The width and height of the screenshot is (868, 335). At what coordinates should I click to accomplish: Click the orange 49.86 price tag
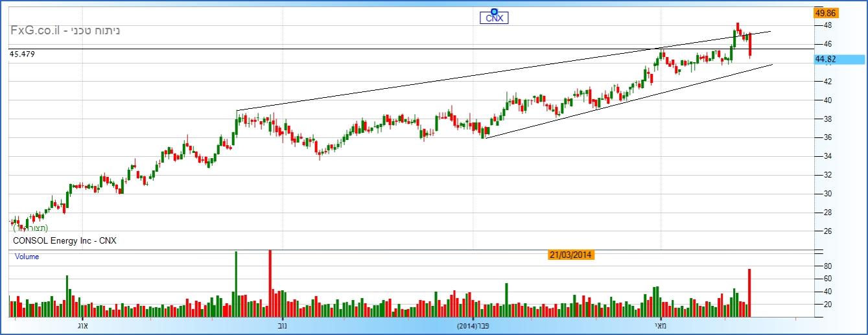[x=827, y=13]
